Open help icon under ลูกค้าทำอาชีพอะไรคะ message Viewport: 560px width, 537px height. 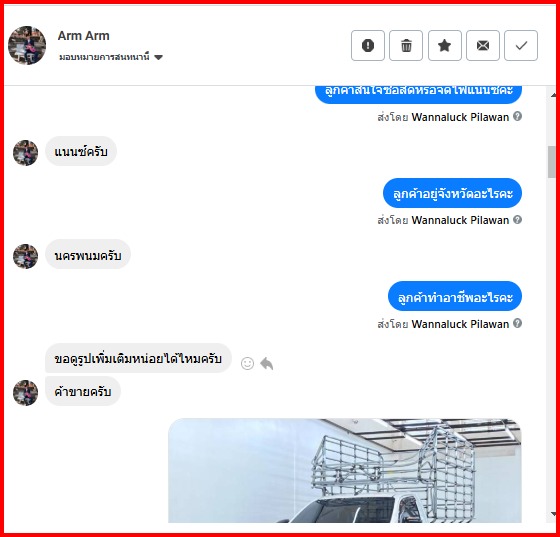[518, 323]
